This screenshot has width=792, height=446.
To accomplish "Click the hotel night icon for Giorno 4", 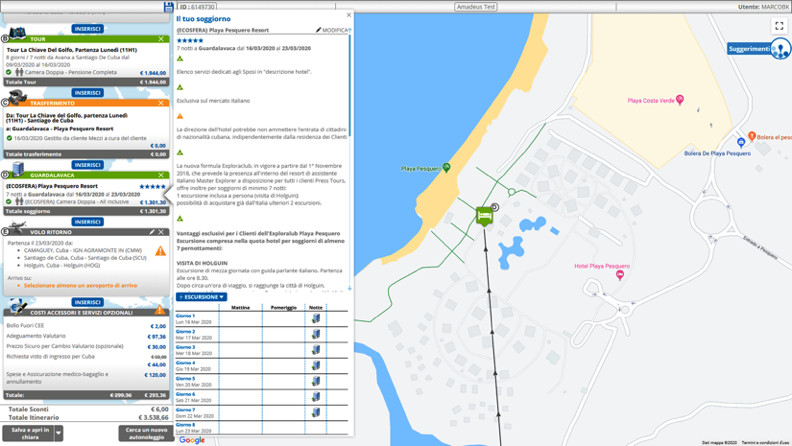I will 316,365.
